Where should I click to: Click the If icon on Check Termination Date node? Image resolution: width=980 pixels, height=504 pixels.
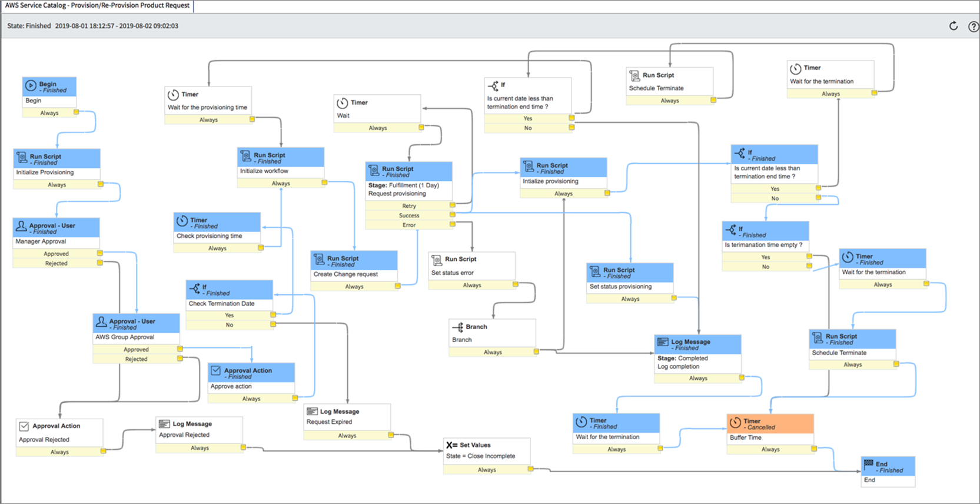coord(195,289)
